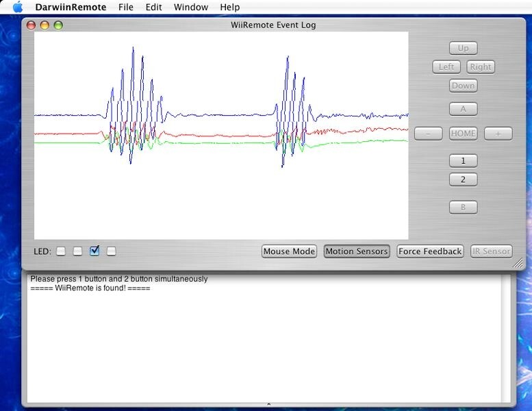This screenshot has width=532, height=411.
Task: Click the minus button beside HOME
Action: pos(428,134)
